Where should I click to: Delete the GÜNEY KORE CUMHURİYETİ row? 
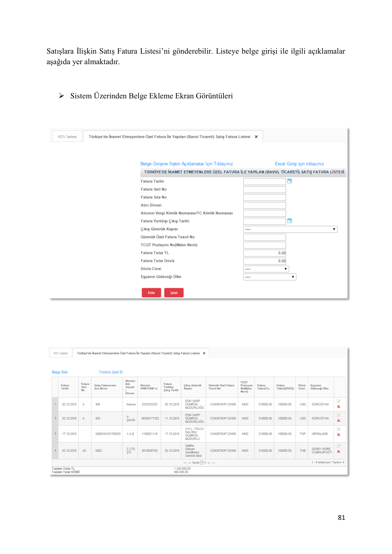click(338, 452)
